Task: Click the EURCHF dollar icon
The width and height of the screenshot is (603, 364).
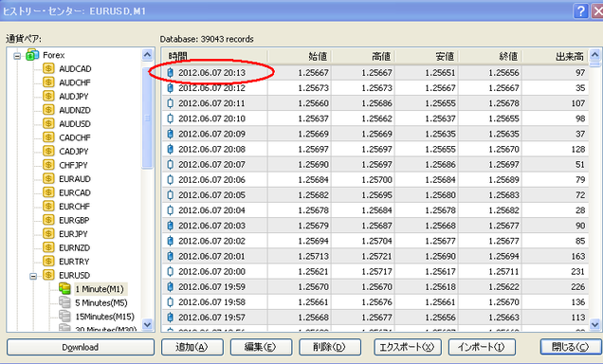Action: [x=48, y=206]
